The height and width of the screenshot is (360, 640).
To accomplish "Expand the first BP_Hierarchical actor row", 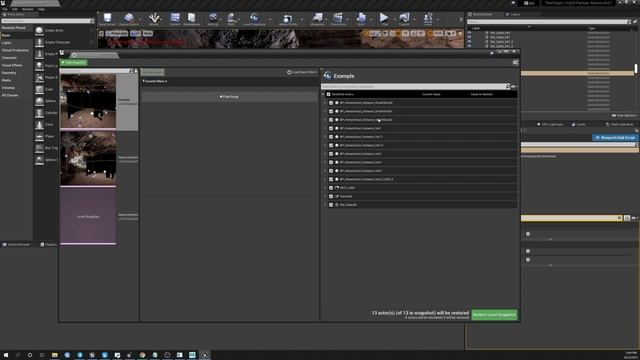I will 325,103.
